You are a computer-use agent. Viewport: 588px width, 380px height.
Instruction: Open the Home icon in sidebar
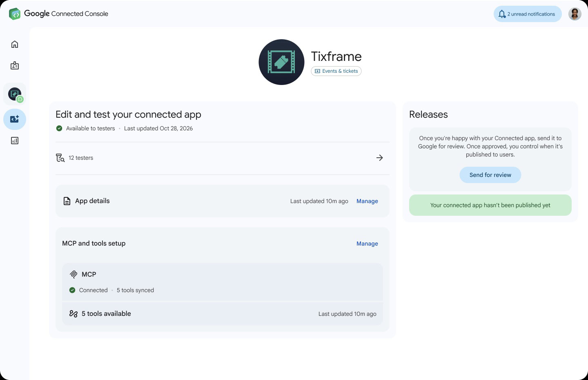point(15,44)
